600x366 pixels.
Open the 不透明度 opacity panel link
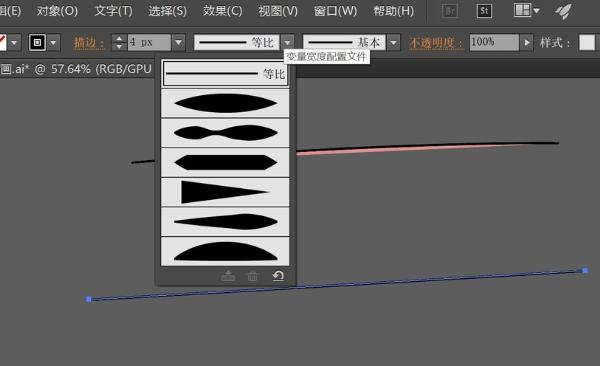point(436,42)
